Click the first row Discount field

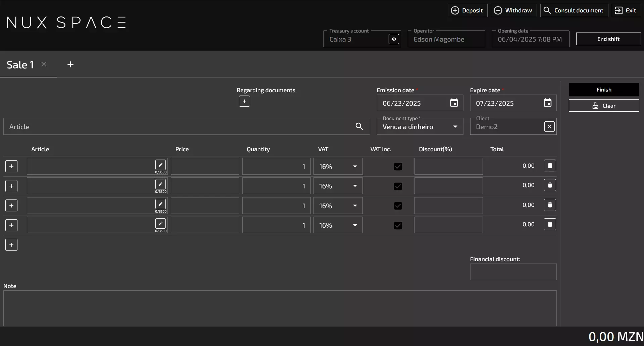448,166
